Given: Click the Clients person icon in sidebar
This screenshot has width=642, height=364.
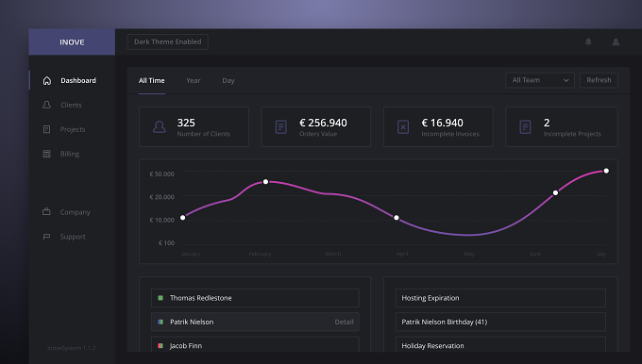Looking at the screenshot, I should [46, 105].
